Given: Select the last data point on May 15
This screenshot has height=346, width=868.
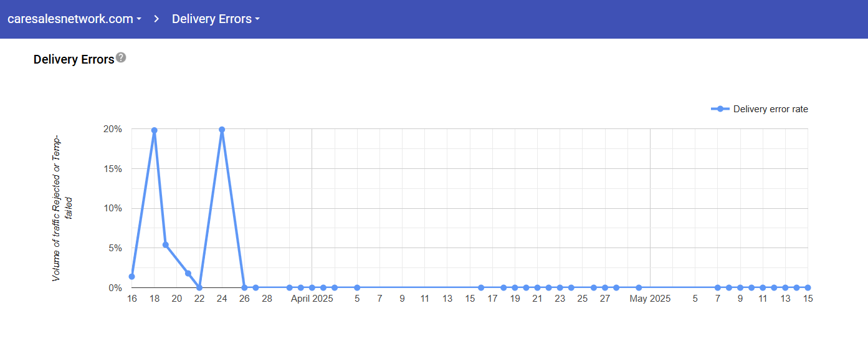Looking at the screenshot, I should (x=808, y=287).
